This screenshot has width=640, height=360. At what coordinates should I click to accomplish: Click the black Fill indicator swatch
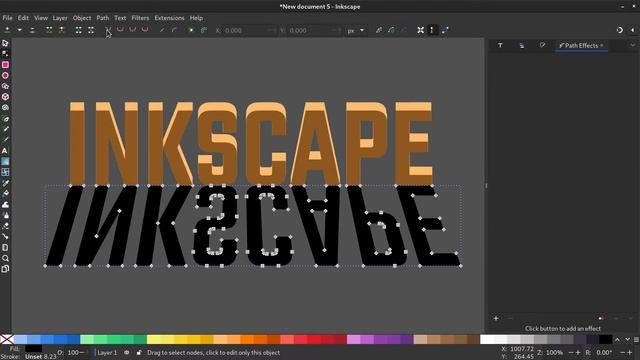point(33,349)
